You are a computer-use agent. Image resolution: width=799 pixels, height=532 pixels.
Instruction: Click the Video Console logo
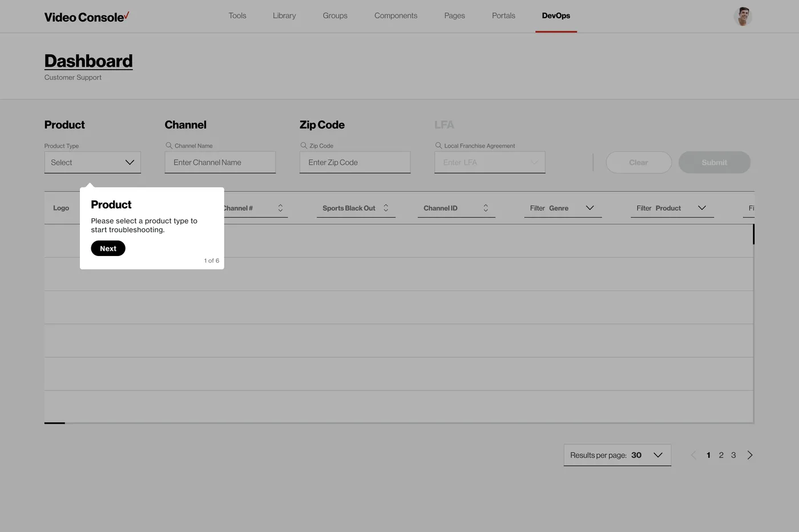click(87, 17)
